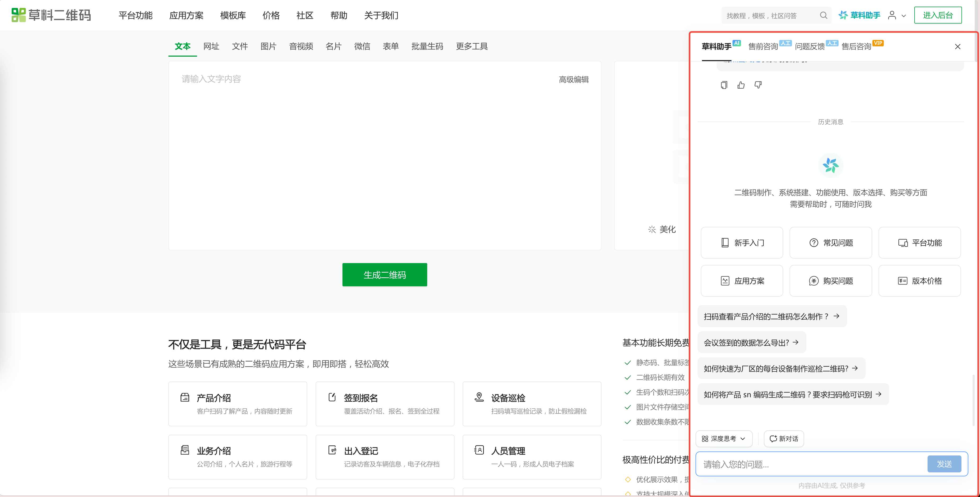Click the 美化 sparkle button
This screenshot has width=980, height=497.
[x=662, y=229]
